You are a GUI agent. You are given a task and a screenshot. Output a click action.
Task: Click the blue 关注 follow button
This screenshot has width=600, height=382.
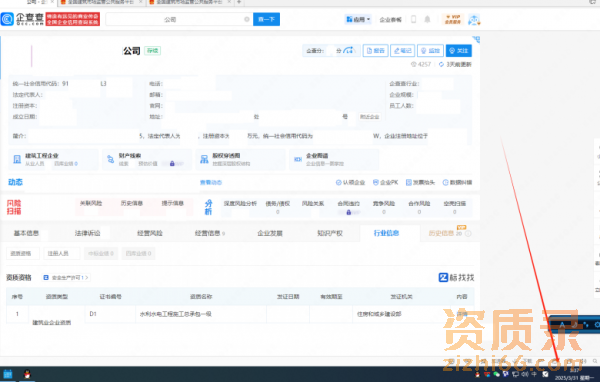click(458, 51)
